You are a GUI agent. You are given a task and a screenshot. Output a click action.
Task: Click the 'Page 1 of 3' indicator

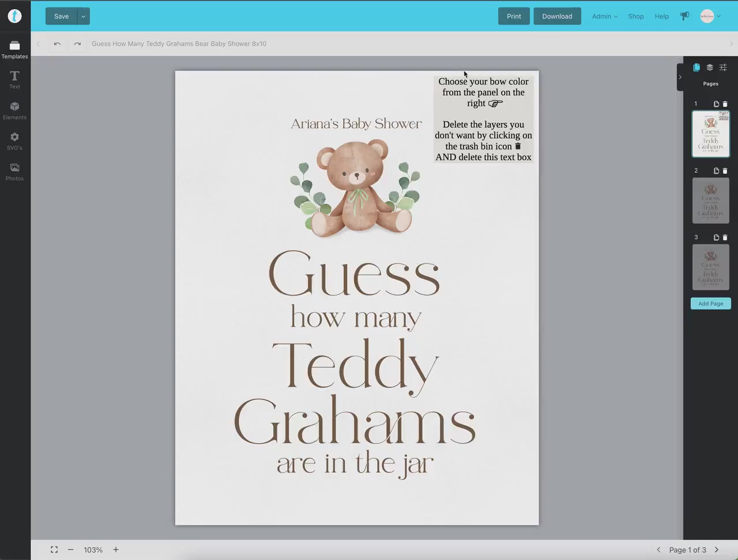pos(687,550)
